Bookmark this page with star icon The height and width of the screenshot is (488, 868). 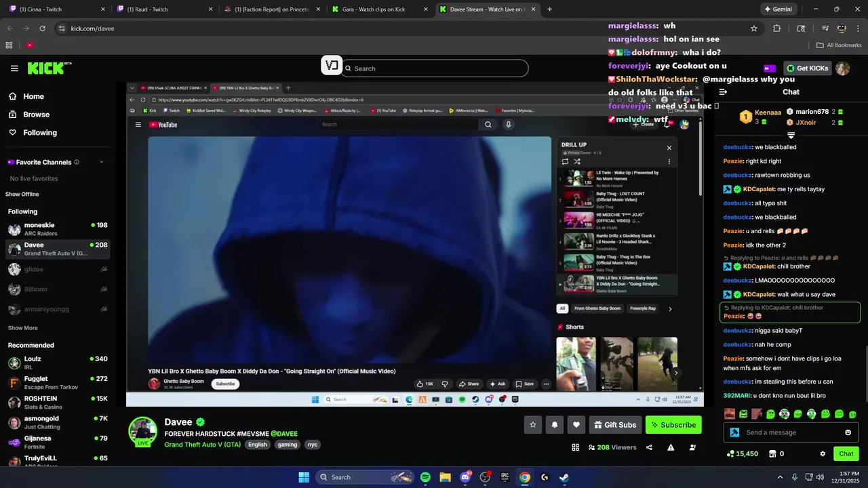coord(753,28)
